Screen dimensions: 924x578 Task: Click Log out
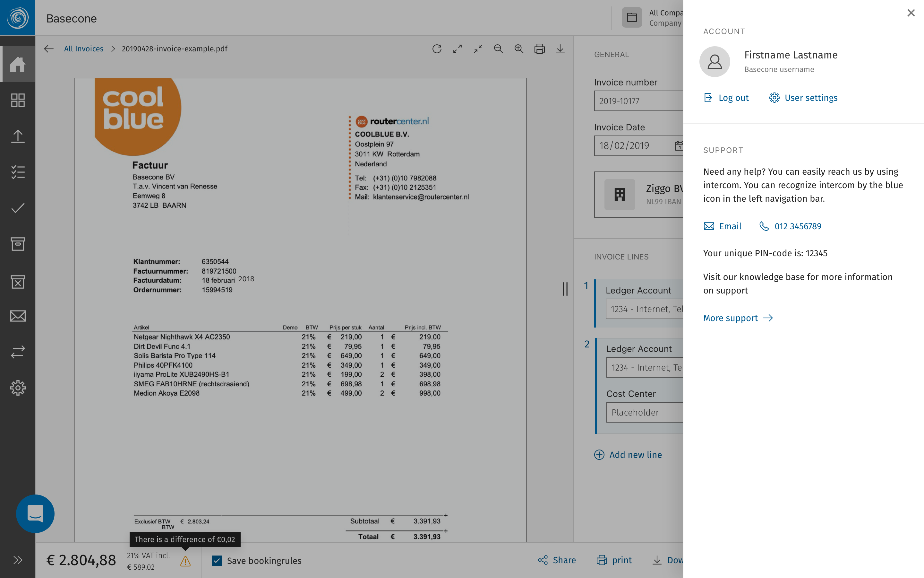tap(726, 98)
